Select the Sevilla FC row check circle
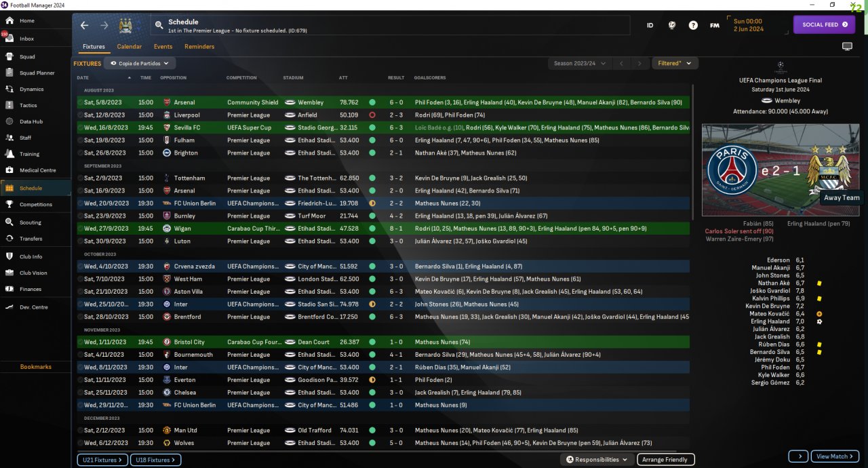The image size is (868, 468). [x=80, y=128]
